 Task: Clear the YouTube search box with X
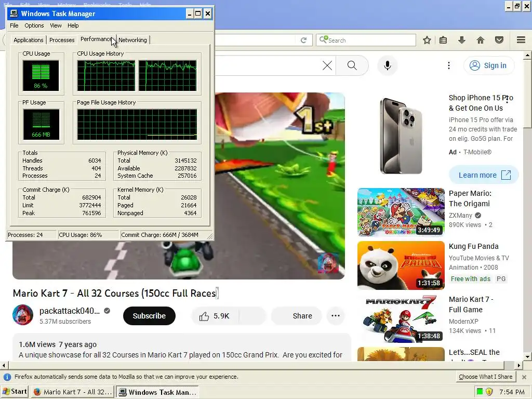click(327, 65)
